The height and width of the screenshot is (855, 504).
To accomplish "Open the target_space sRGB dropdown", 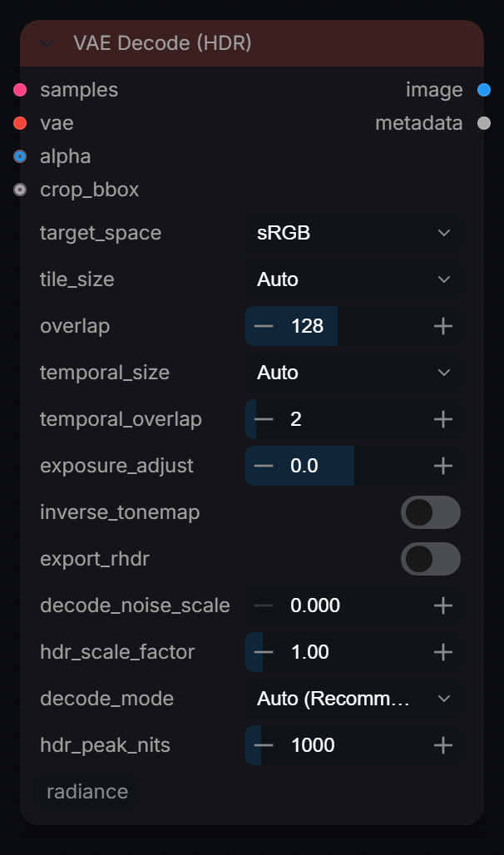I will pos(354,233).
